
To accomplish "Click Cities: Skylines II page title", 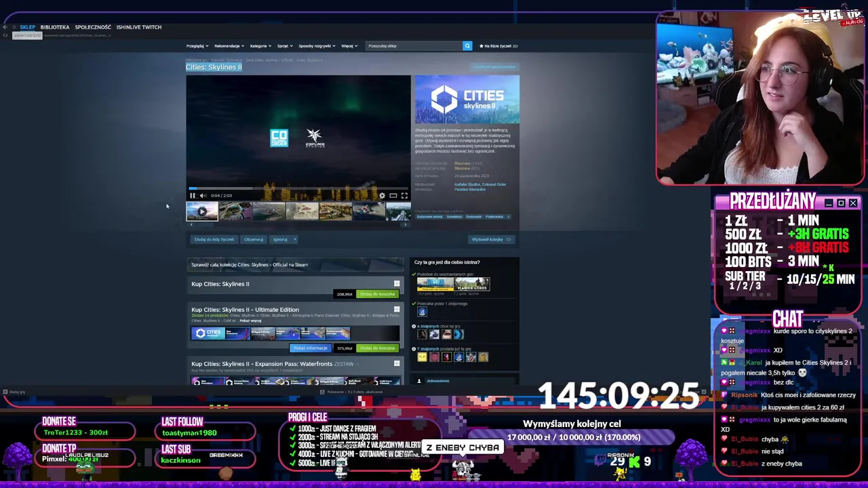I will [214, 67].
